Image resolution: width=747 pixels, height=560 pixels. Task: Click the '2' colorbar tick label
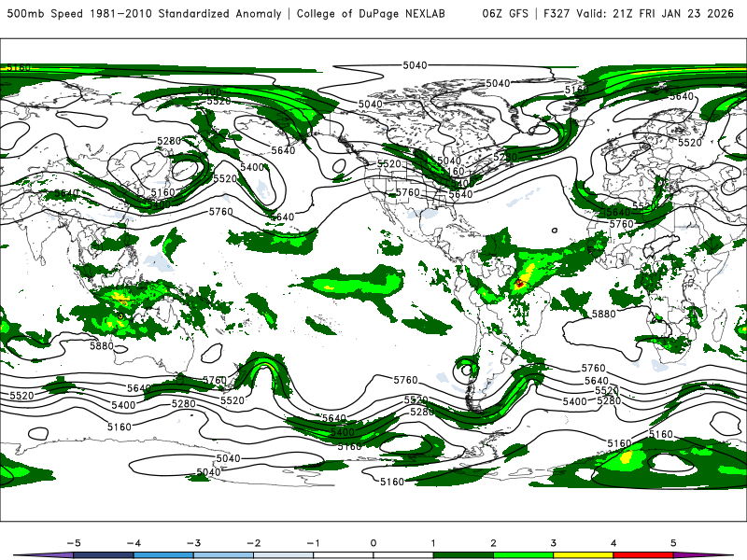tap(493, 543)
